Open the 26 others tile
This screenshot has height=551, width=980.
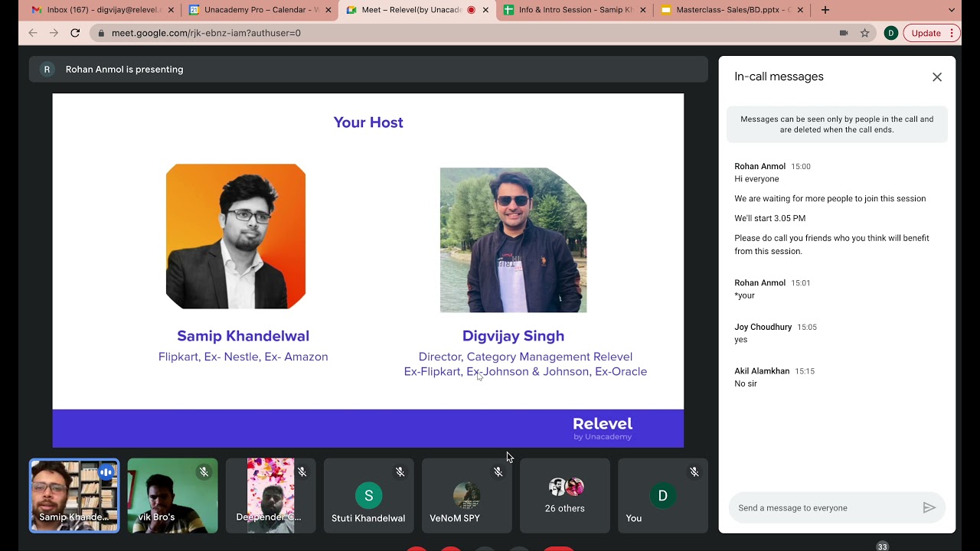coord(564,495)
